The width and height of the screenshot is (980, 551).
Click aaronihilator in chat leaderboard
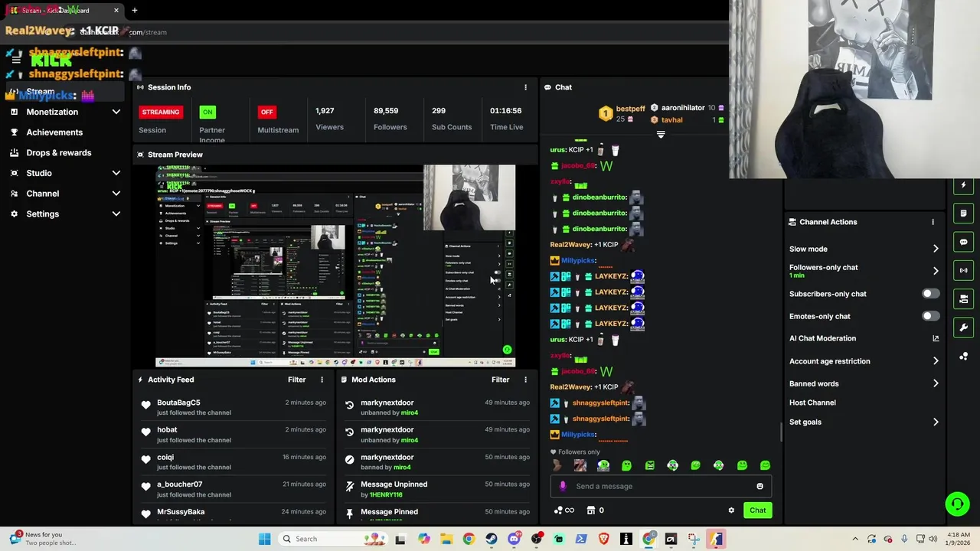(x=683, y=108)
